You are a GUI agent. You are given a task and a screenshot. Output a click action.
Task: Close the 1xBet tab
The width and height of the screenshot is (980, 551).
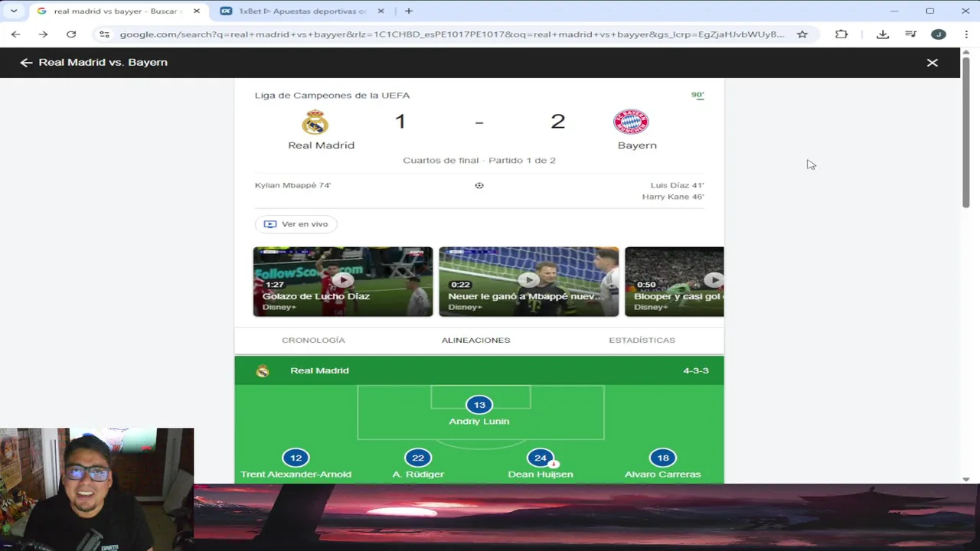tap(381, 11)
